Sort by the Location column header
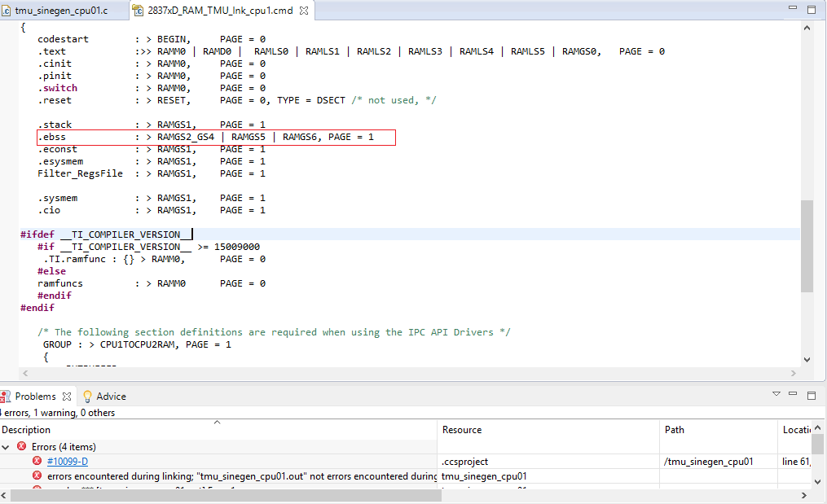This screenshot has width=827, height=504. tap(795, 430)
